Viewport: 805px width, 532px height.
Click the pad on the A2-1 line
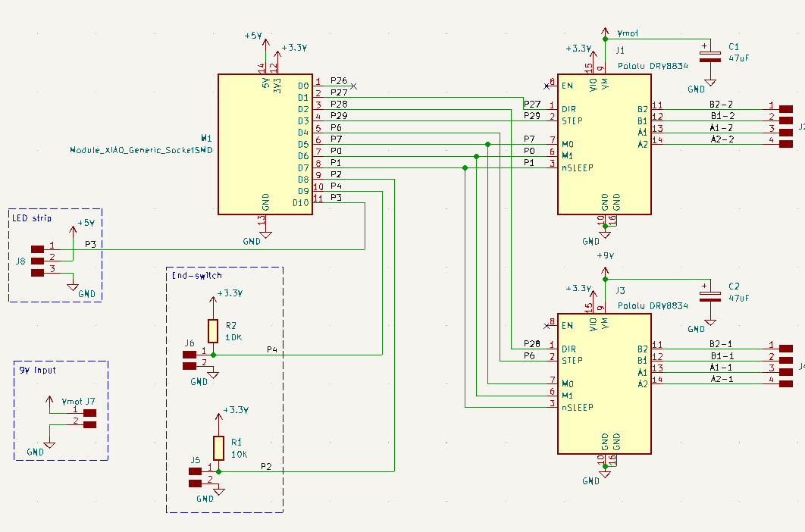pyautogui.click(x=786, y=383)
